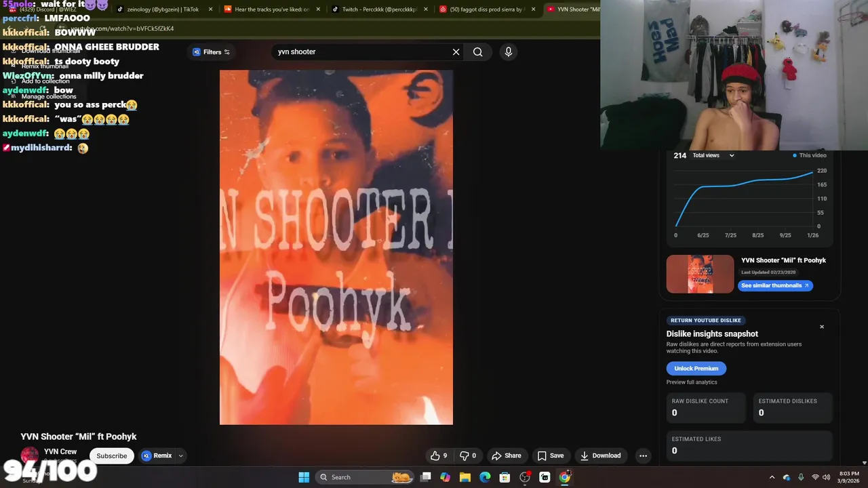
Task: Click See similar thumbnails button
Action: click(775, 285)
